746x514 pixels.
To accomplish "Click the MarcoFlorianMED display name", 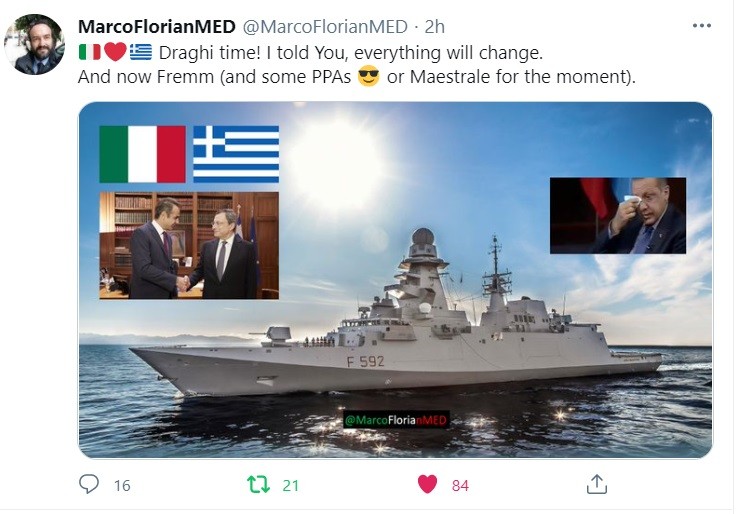I will pyautogui.click(x=157, y=27).
